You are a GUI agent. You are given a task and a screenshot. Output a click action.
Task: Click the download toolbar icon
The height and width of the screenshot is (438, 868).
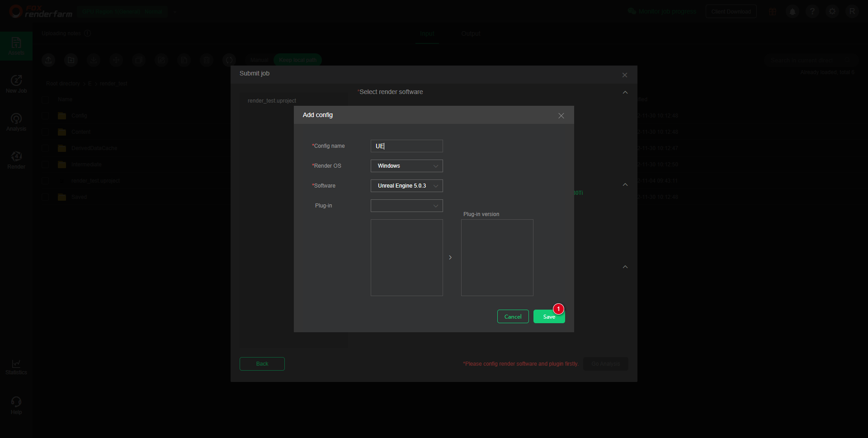[94, 60]
